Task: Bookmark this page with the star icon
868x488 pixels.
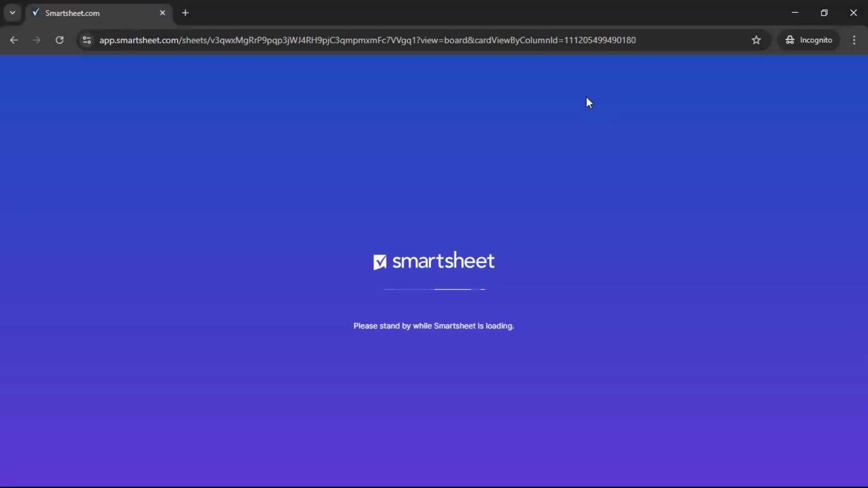Action: pos(756,40)
